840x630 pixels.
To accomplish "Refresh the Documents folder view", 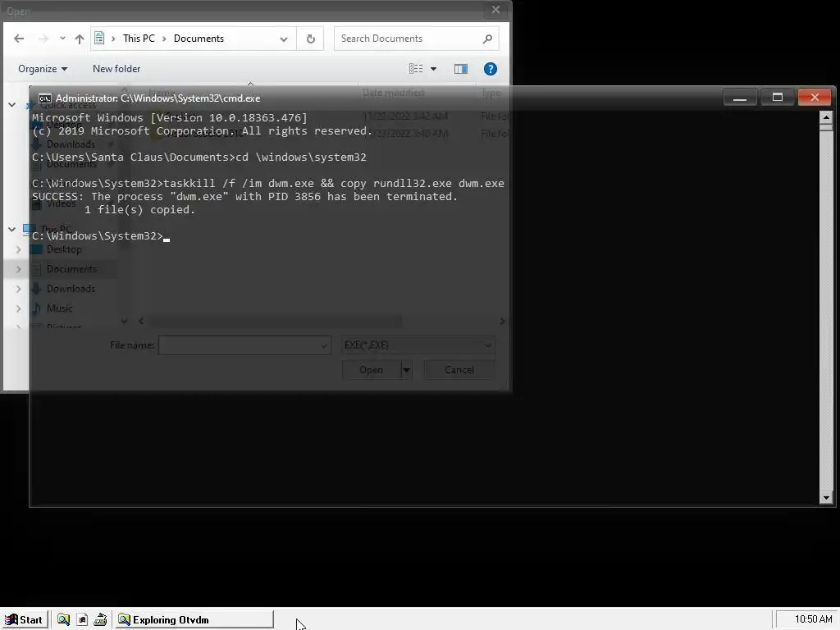I will pyautogui.click(x=310, y=39).
